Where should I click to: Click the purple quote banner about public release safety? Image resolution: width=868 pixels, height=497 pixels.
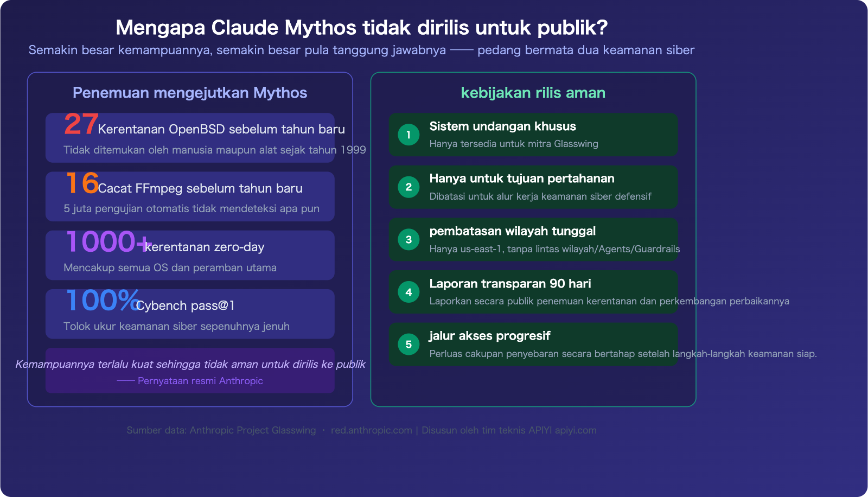pyautogui.click(x=190, y=372)
